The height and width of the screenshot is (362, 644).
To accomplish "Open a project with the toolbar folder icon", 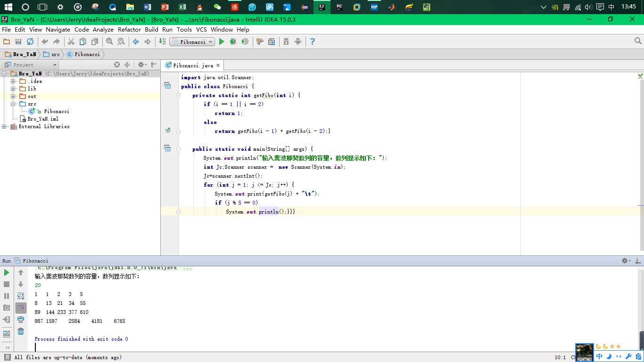I will click(7, 41).
